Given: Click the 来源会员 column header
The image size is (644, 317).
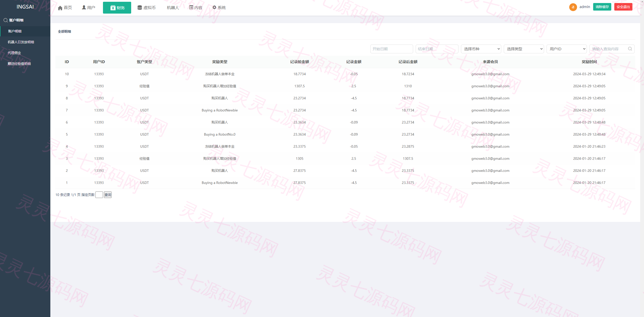Looking at the screenshot, I should 490,62.
